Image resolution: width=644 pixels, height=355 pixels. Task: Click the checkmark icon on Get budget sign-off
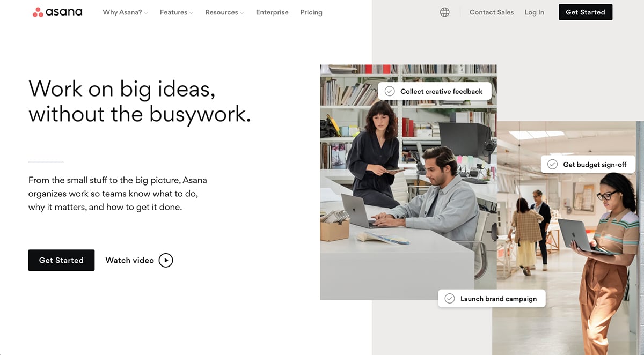552,164
